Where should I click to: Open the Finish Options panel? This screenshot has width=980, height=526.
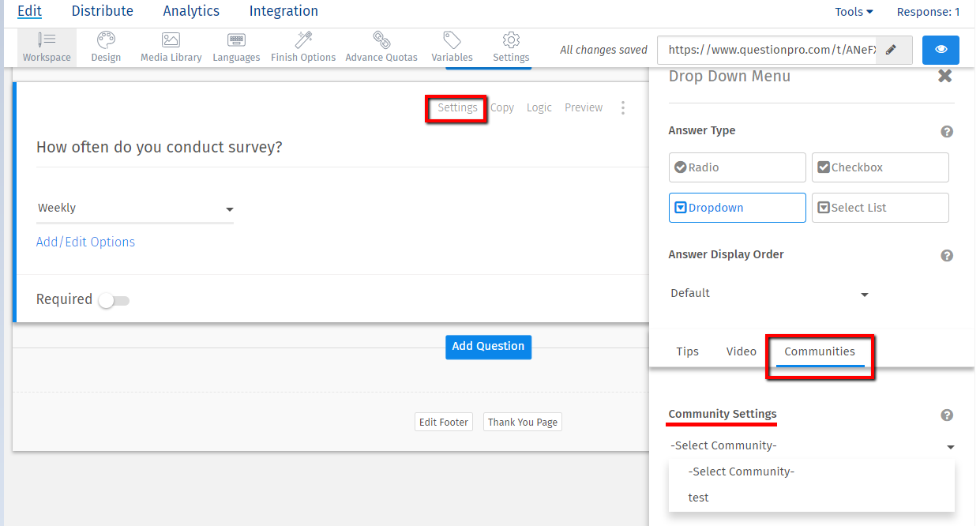(302, 47)
